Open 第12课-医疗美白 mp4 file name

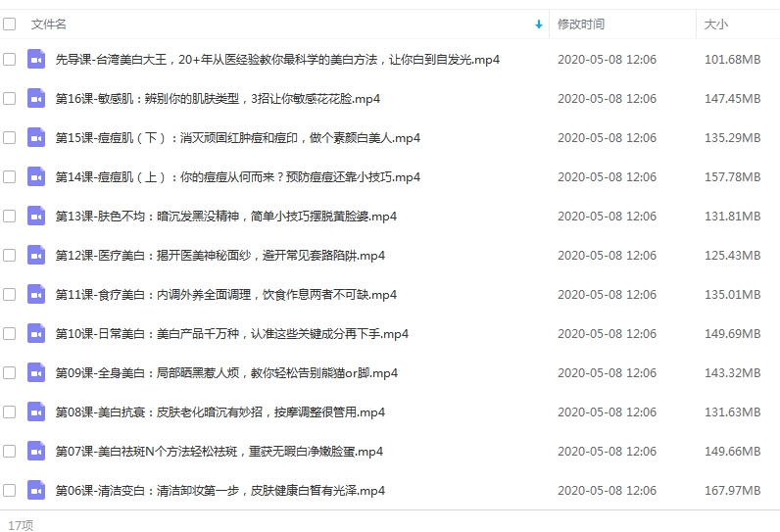(x=219, y=256)
